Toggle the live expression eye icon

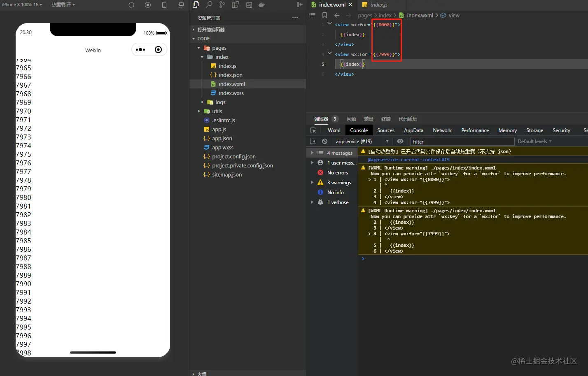400,142
